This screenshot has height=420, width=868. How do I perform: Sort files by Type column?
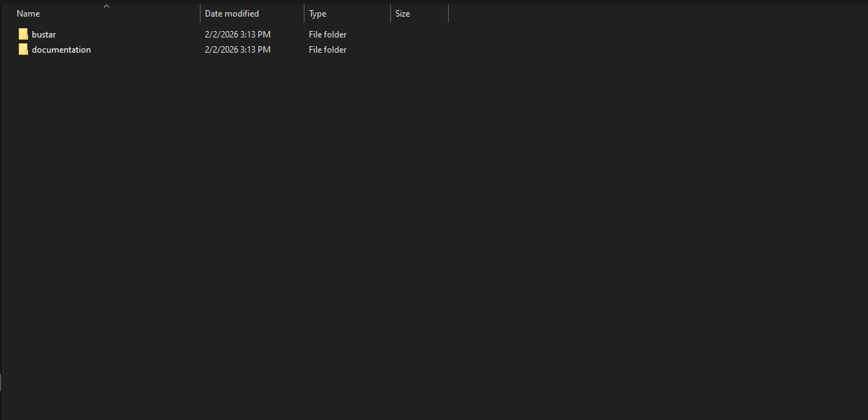(317, 14)
